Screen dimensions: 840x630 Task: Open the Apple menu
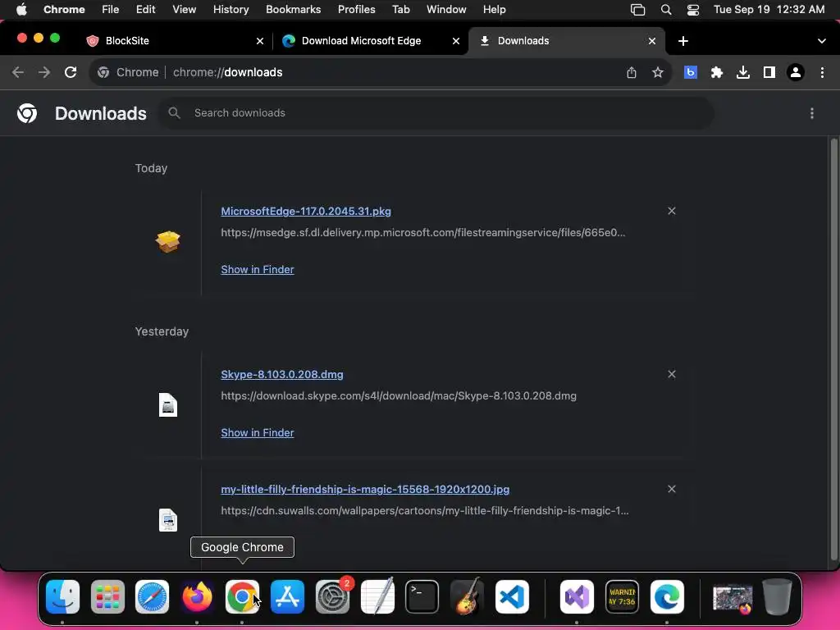coord(21,10)
